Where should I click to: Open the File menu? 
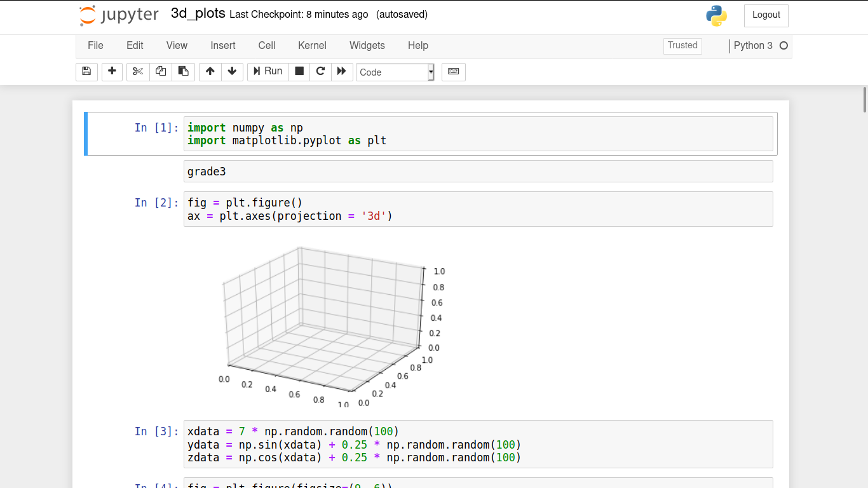point(95,46)
